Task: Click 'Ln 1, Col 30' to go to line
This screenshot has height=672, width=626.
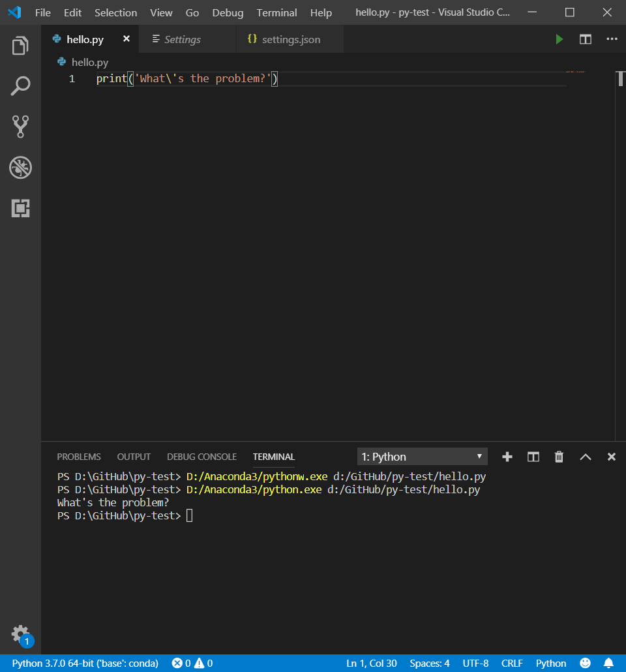Action: pyautogui.click(x=372, y=663)
